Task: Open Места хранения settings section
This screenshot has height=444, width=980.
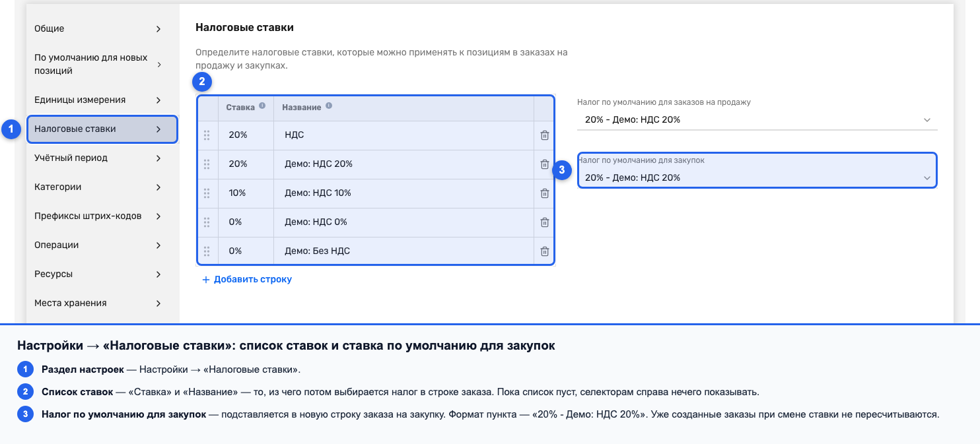Action: click(102, 303)
